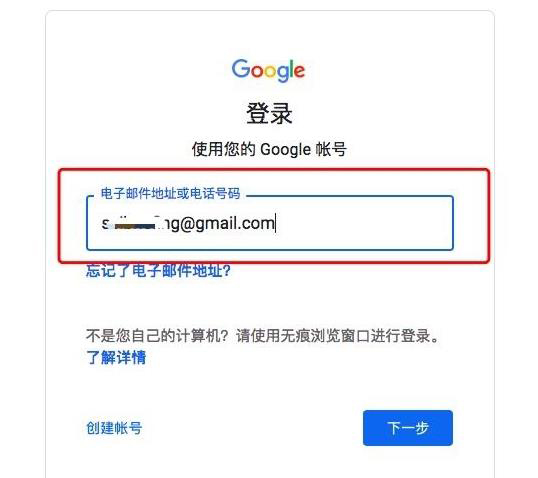Click the 使用您的 Google 帐号 subtitle

pos(269,149)
